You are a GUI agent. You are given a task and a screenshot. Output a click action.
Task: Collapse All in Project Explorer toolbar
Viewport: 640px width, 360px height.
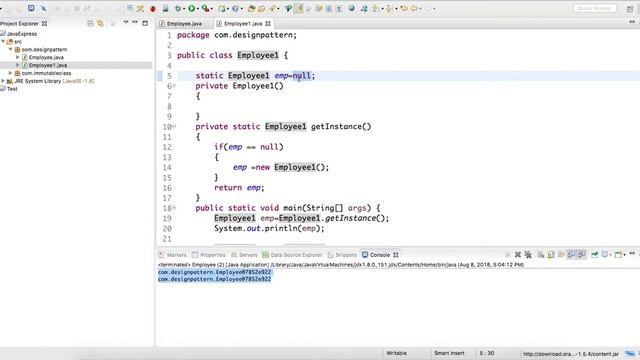coord(90,24)
